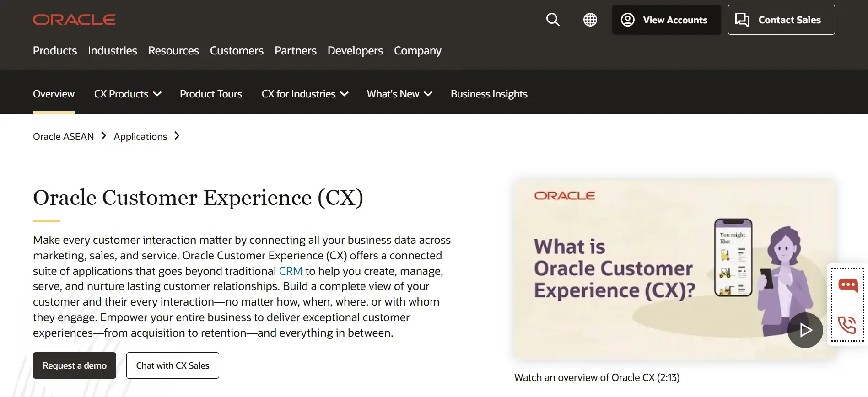This screenshot has height=397, width=868.
Task: Click the Applications breadcrumb link
Action: coord(140,137)
